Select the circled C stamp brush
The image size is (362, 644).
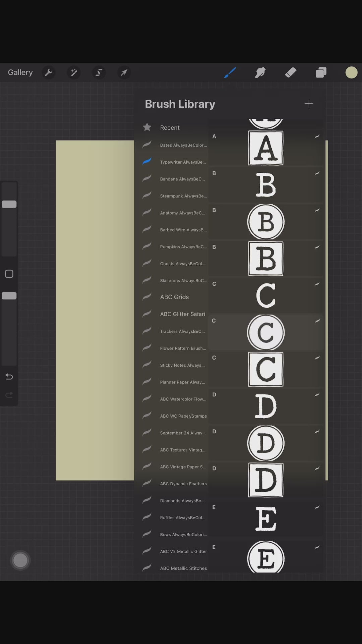(x=265, y=332)
